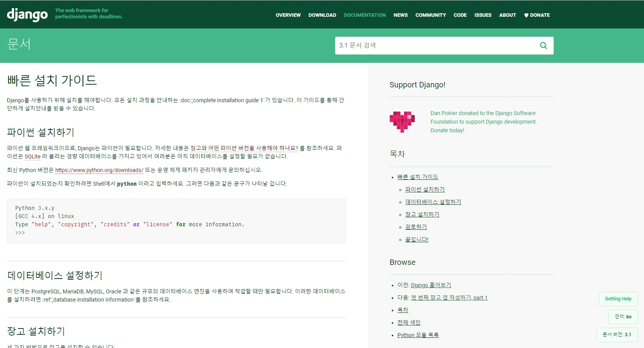Jump to 데이터베이스 설정하기 in the contents list
Image resolution: width=644 pixels, height=348 pixels.
pyautogui.click(x=433, y=202)
